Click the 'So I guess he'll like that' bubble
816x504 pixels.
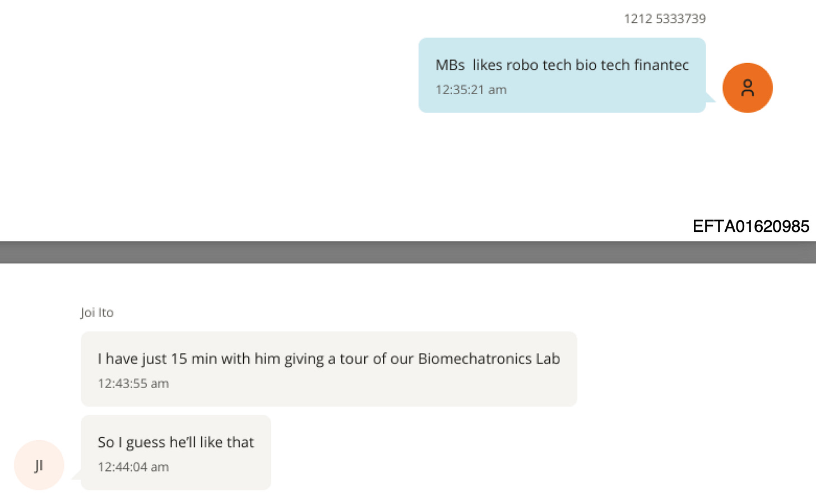click(x=176, y=452)
